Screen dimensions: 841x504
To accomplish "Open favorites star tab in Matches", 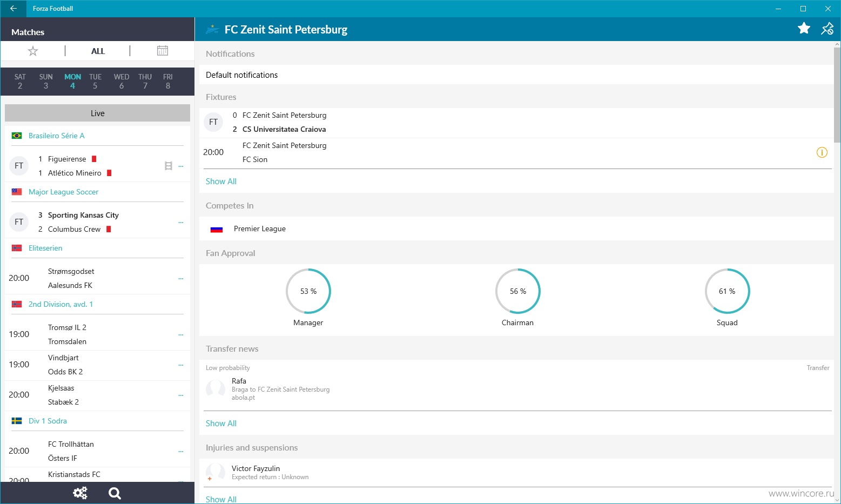I will pyautogui.click(x=33, y=51).
